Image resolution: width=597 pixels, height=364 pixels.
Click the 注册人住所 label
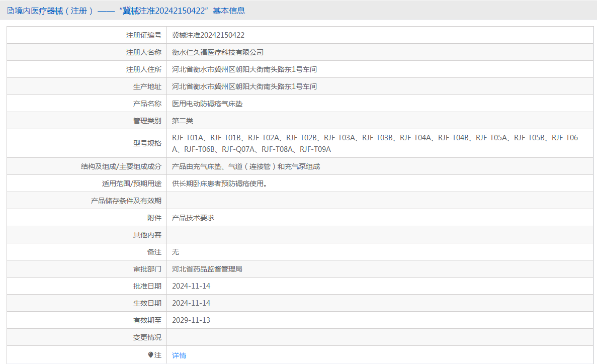pos(144,69)
